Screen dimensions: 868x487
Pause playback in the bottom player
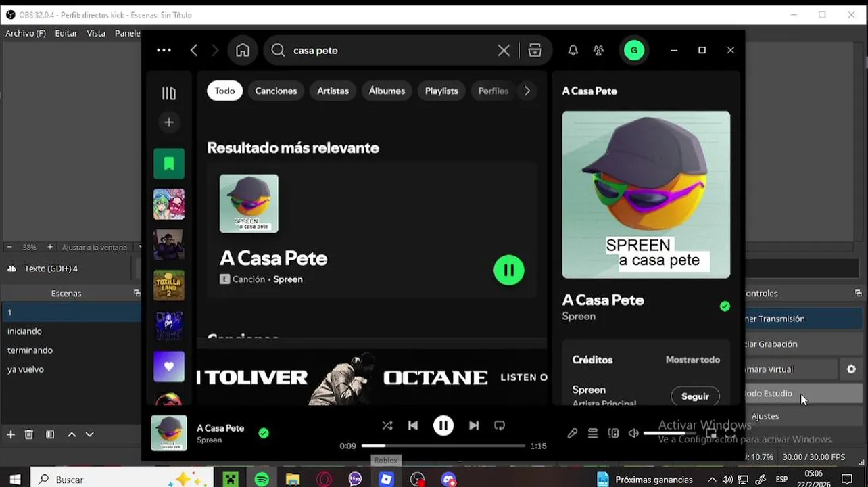point(443,425)
